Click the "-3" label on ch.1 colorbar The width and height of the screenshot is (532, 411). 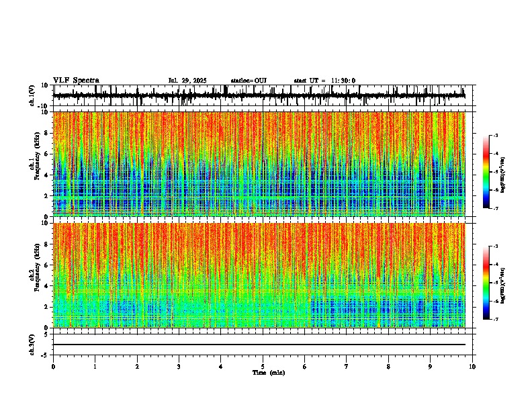pyautogui.click(x=495, y=135)
